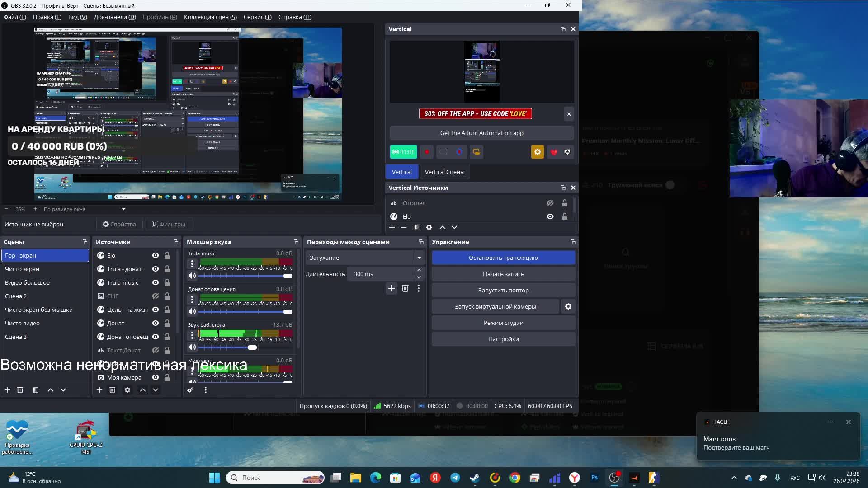Open Звук раб. стола three-dot options menu
Viewport: 868px width, 488px height.
(x=192, y=335)
